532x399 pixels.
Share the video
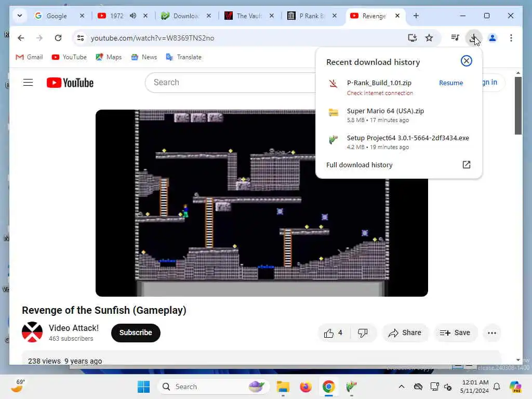click(405, 333)
